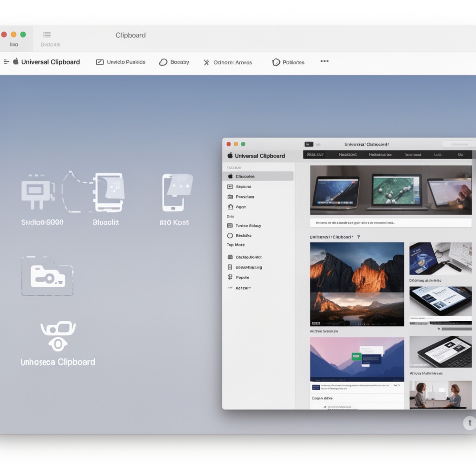Click the round button at bottom right corner
The width and height of the screenshot is (476, 476).
point(469,423)
